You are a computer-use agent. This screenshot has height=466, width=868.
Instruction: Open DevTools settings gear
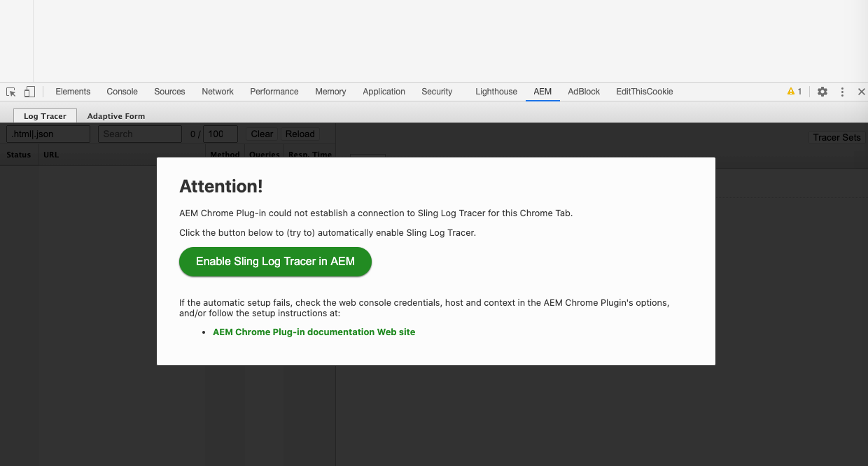822,92
